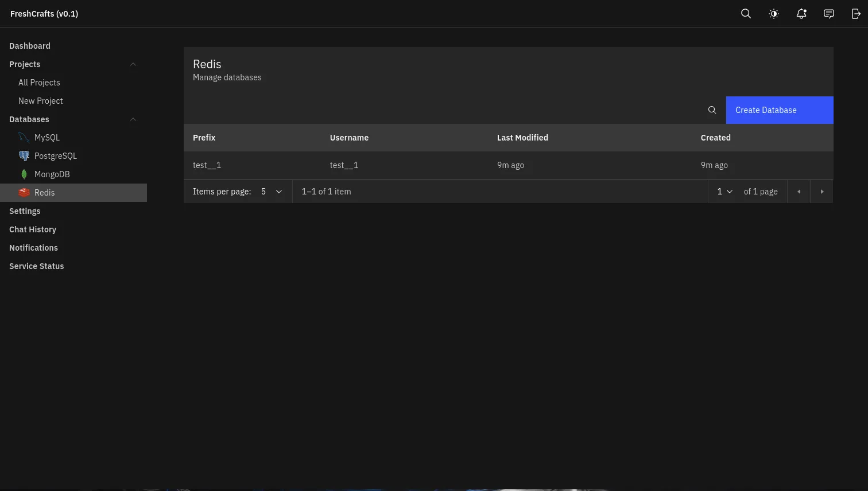Open the search icon in top header

click(x=746, y=14)
